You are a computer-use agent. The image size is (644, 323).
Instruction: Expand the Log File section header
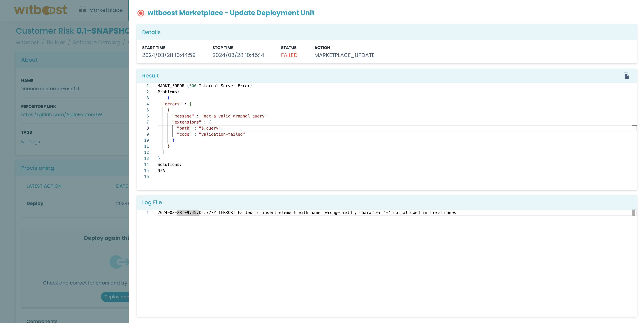coord(152,202)
